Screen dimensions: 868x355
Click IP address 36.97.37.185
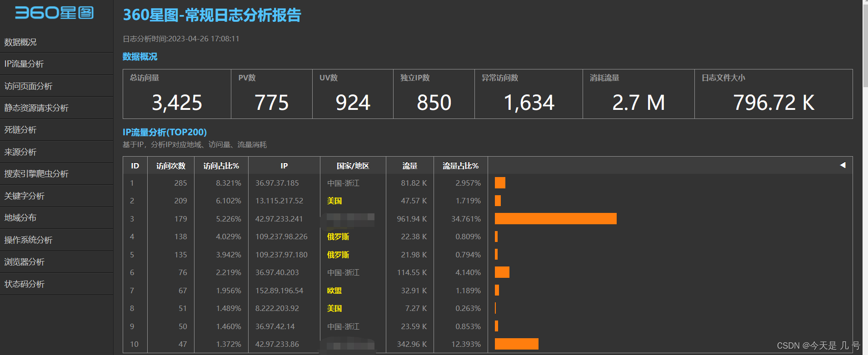click(277, 183)
